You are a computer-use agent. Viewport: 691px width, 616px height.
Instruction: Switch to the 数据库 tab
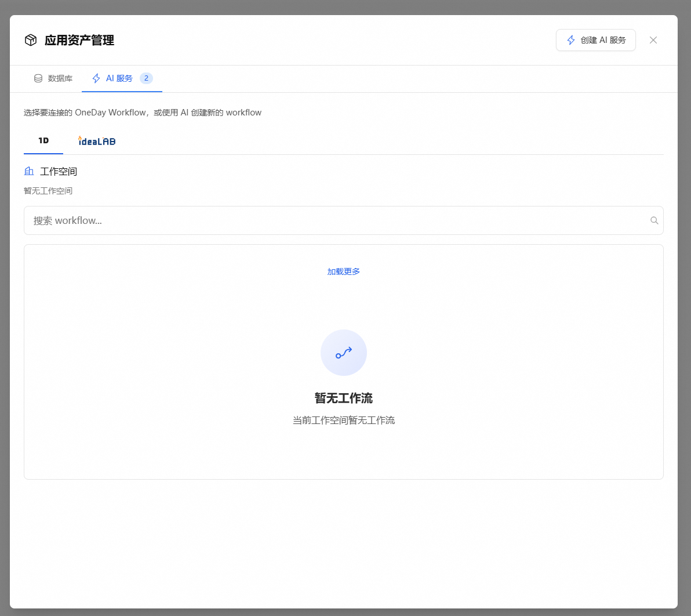click(x=53, y=78)
